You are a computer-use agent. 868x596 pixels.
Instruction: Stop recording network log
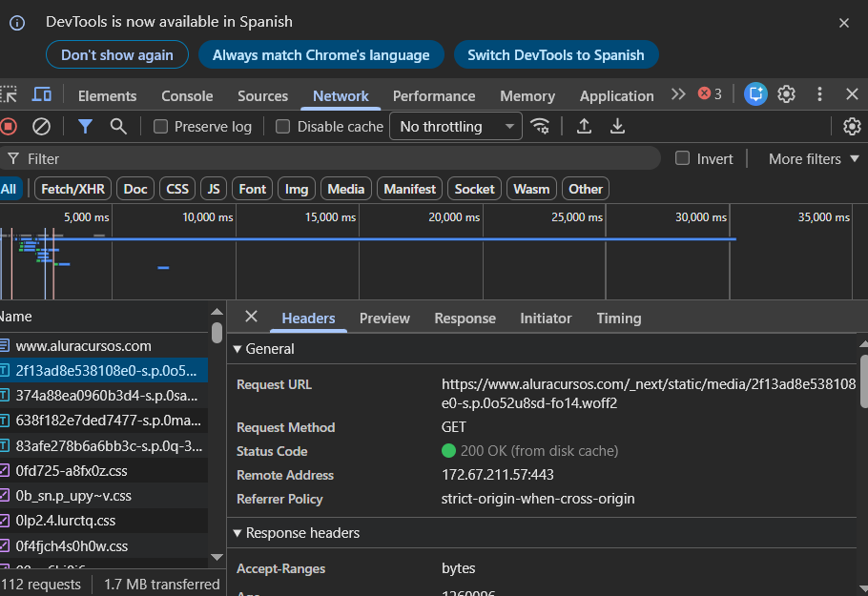[10, 126]
